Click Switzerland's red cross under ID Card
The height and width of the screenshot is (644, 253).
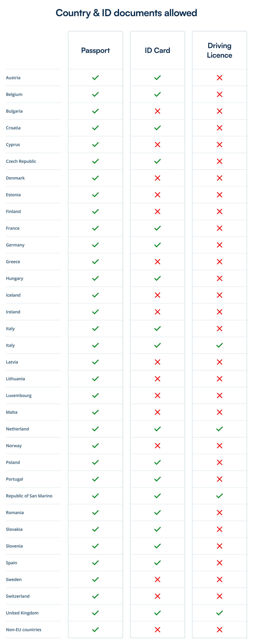[x=157, y=596]
